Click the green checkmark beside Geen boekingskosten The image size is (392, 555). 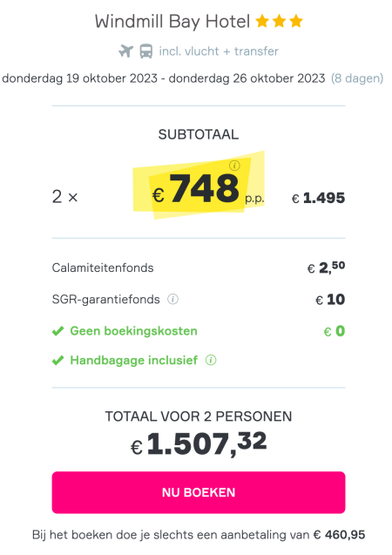click(58, 331)
